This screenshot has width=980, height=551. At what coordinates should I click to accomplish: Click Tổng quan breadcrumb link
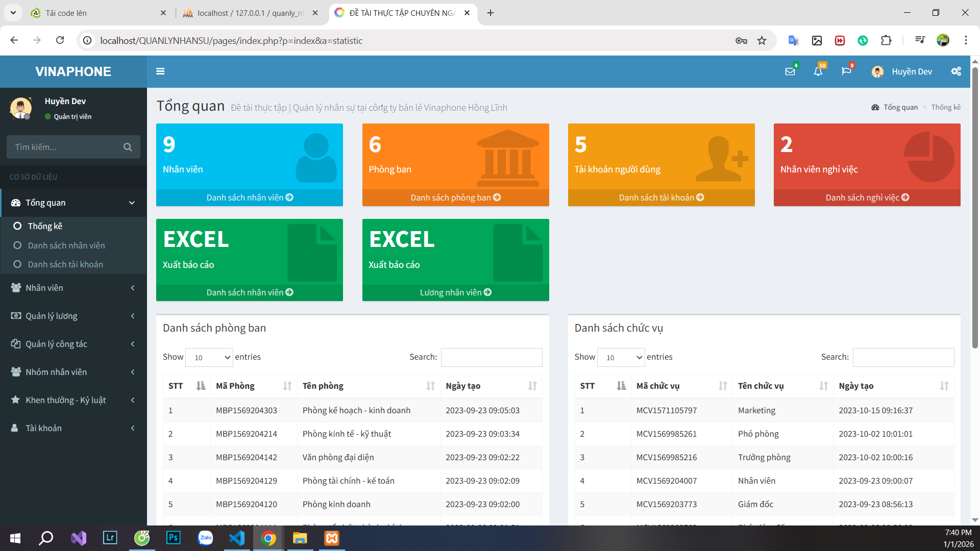pyautogui.click(x=894, y=107)
